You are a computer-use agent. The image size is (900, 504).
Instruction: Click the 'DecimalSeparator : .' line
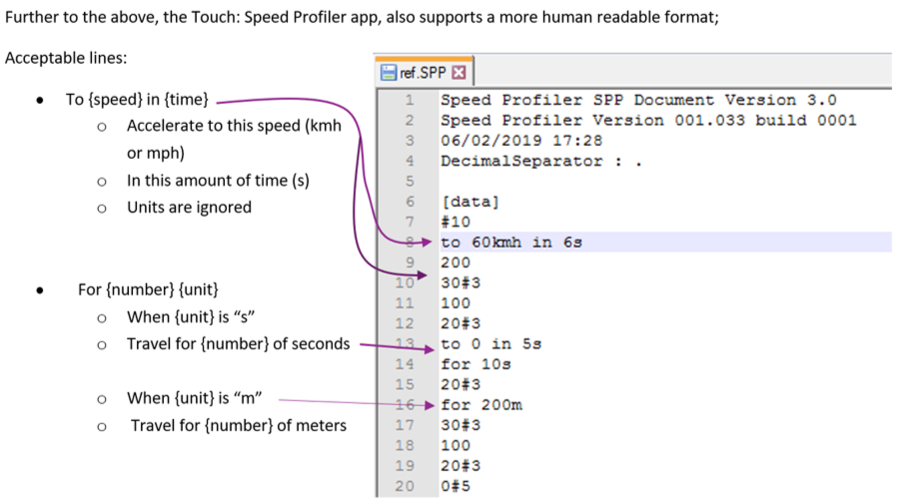coord(541,161)
